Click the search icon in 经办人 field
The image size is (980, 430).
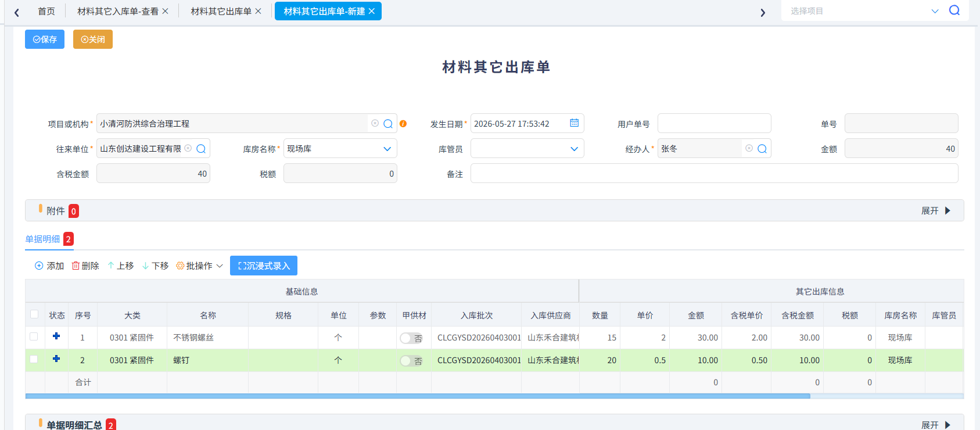click(x=762, y=149)
